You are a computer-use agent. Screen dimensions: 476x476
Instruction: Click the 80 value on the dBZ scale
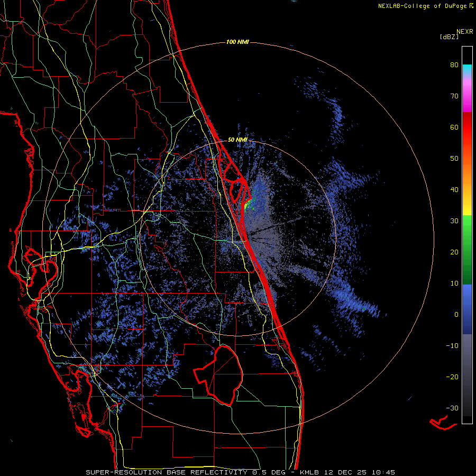(x=454, y=65)
